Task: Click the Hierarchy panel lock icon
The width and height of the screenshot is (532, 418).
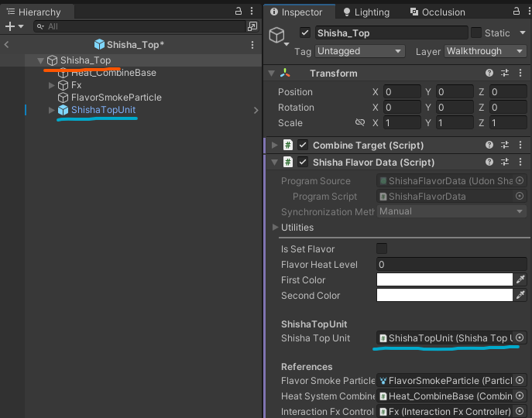Action: click(239, 11)
